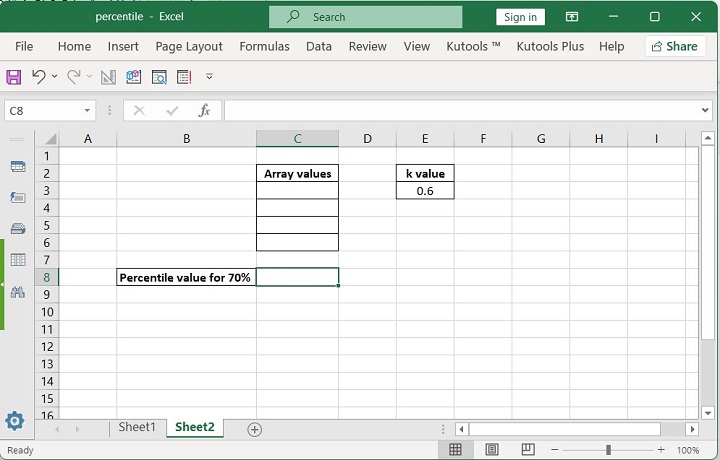This screenshot has height=460, width=720.
Task: Open Find binoculars icon in side pane
Action: 18,292
